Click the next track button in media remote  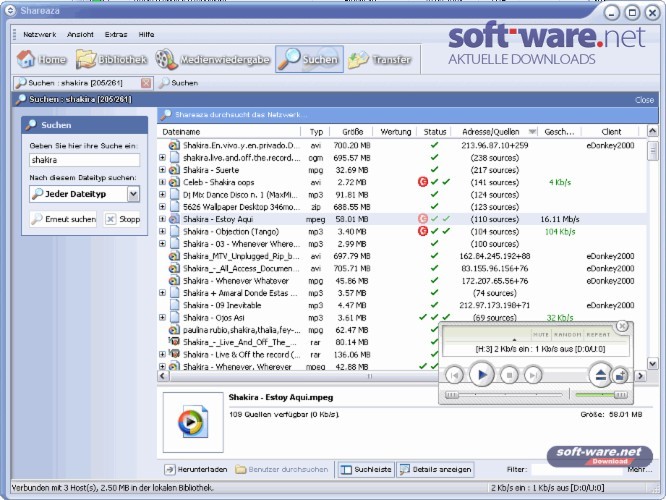533,375
